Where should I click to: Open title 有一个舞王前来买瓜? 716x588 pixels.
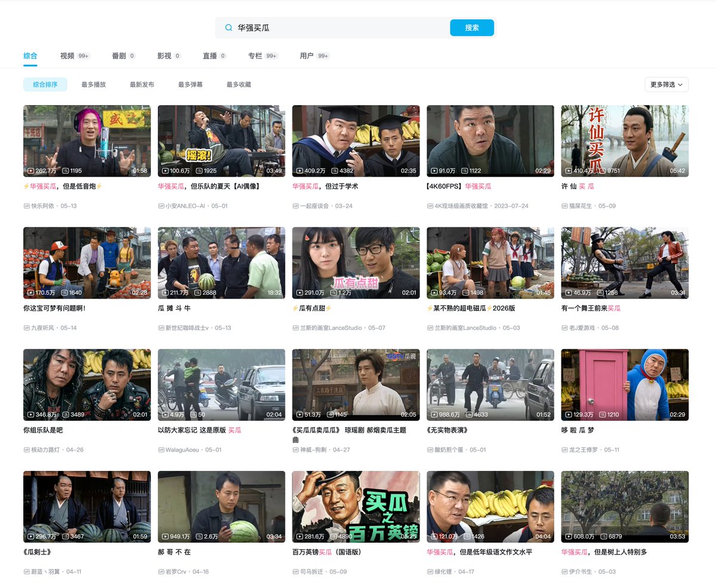pos(591,308)
